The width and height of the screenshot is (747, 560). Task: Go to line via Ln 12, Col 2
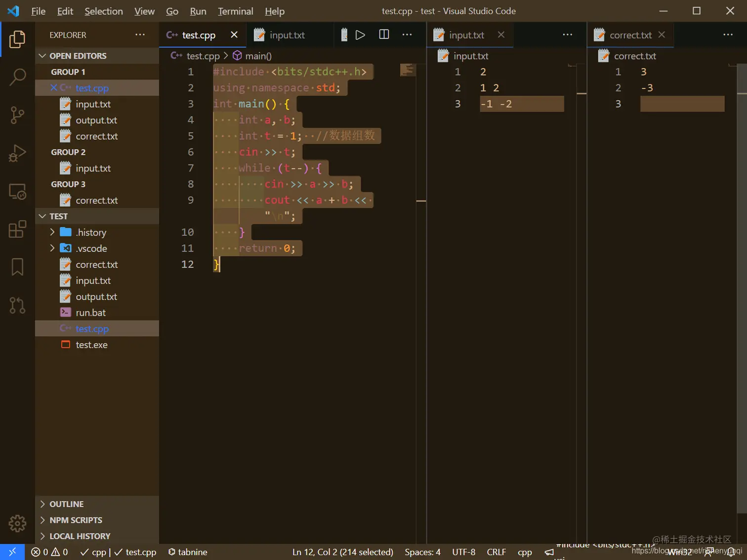pos(343,552)
